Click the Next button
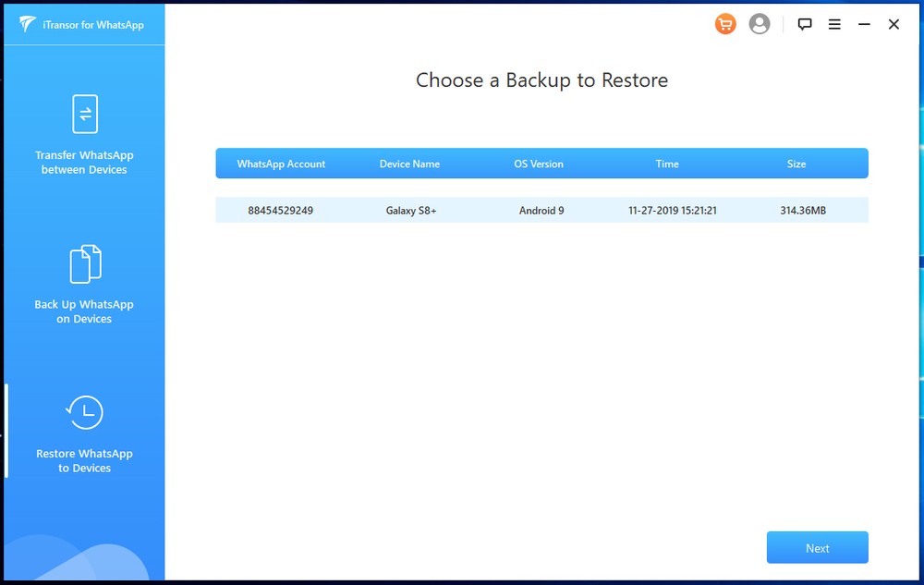924x585 pixels. [818, 548]
